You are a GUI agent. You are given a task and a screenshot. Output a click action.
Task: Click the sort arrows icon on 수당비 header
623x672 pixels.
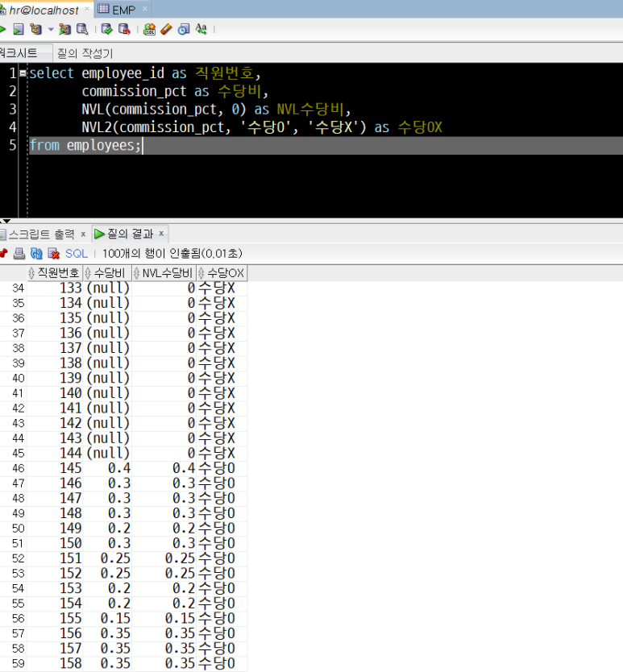pyautogui.click(x=88, y=273)
